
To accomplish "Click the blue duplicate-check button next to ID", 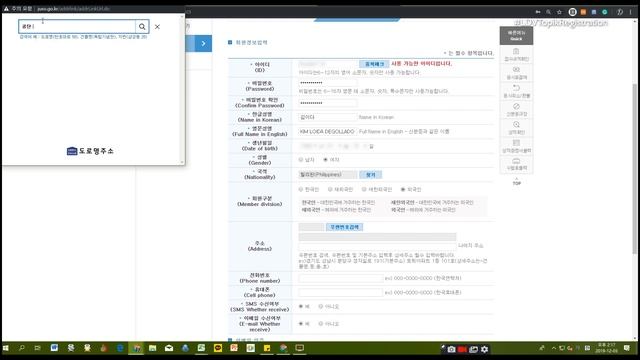I will [x=374, y=64].
